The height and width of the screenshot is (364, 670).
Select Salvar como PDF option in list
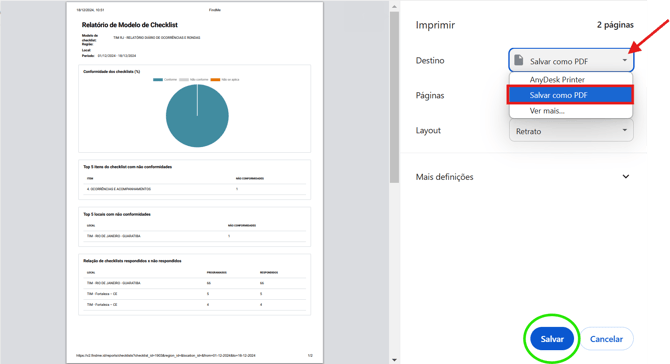(x=570, y=95)
